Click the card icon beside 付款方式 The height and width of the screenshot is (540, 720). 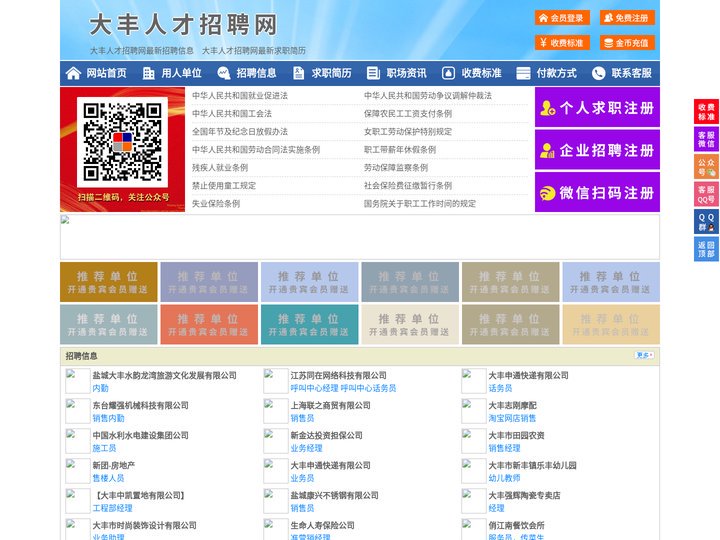click(523, 73)
